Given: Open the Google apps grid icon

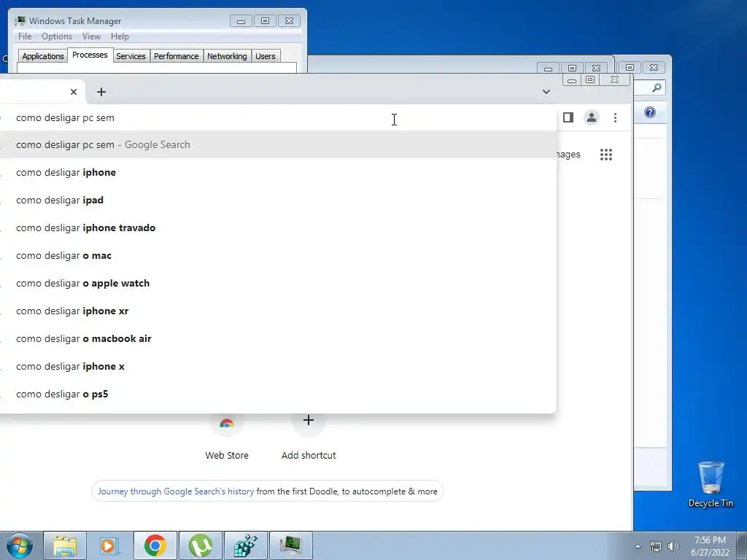Looking at the screenshot, I should [606, 155].
